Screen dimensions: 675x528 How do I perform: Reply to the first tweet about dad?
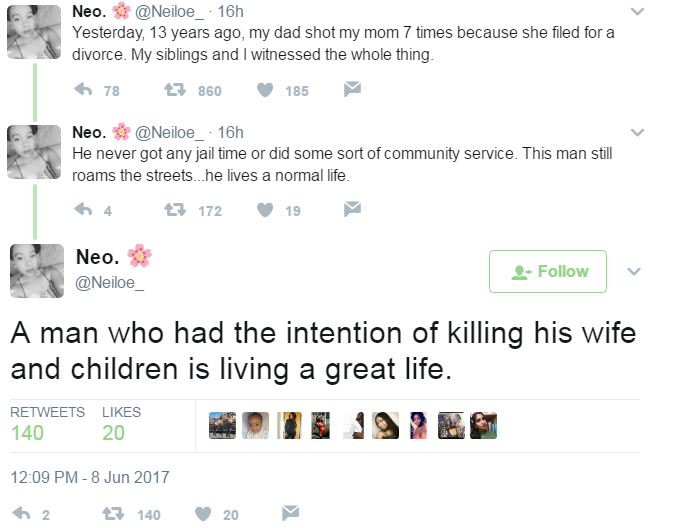point(84,91)
